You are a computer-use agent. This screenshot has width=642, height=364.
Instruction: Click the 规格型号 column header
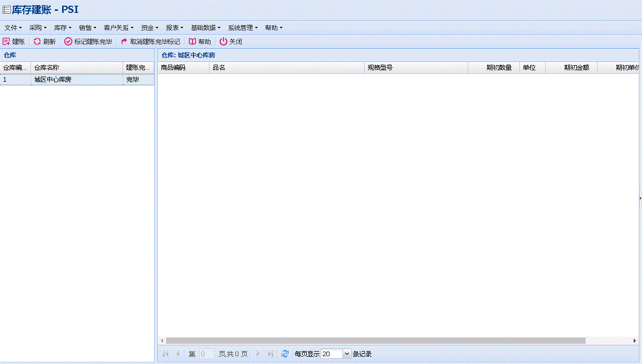pos(416,68)
